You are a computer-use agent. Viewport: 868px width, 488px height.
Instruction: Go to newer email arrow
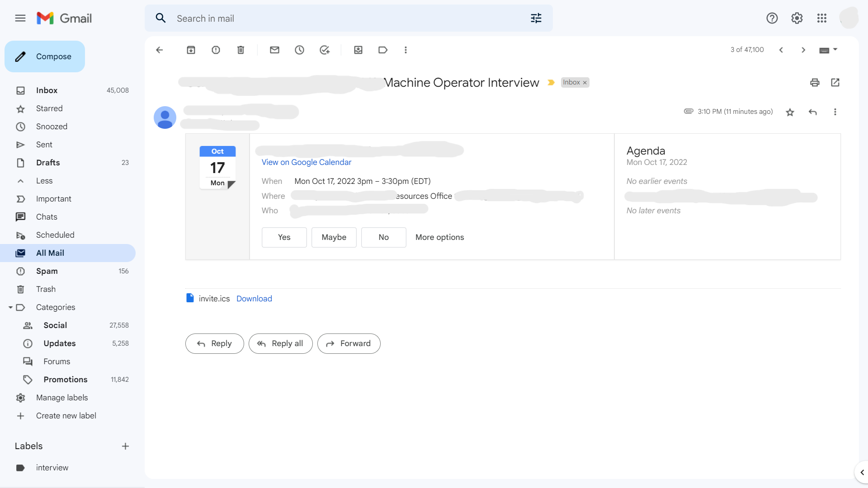(781, 50)
